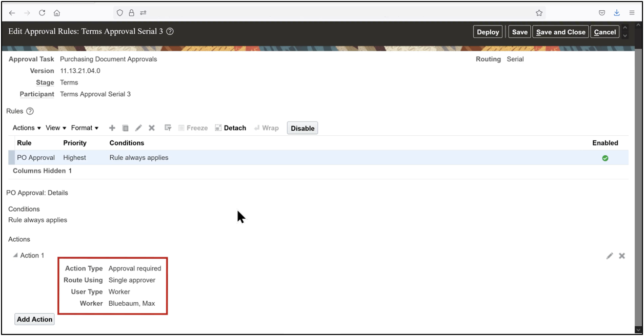Click Save and Close
This screenshot has height=336, width=644.
[560, 31]
